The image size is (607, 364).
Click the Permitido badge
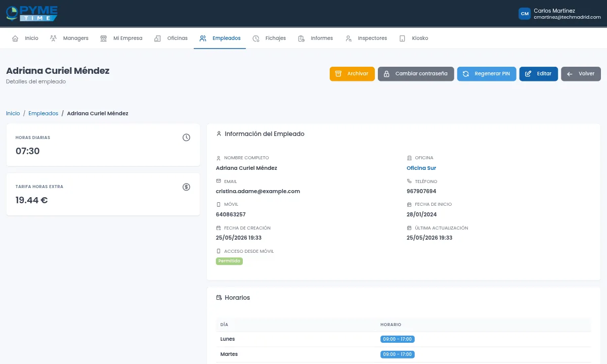(x=229, y=261)
